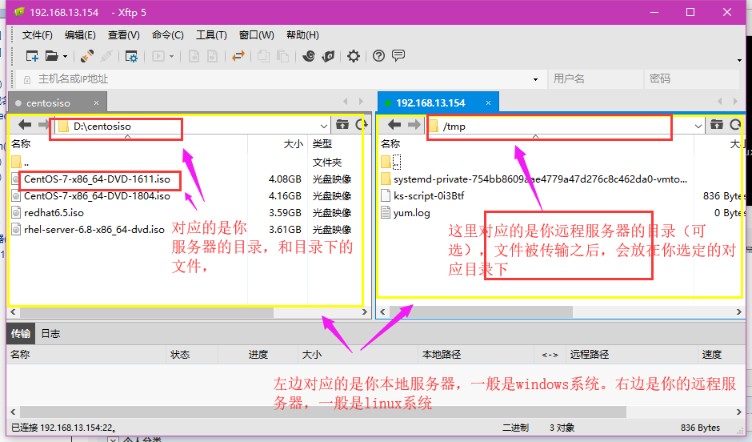Click the greyed paste icon

283,56
